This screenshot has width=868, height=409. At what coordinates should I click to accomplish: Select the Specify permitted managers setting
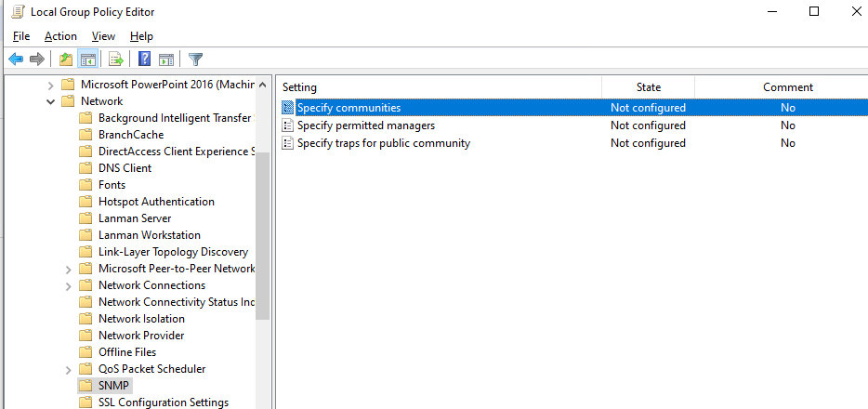tap(366, 125)
